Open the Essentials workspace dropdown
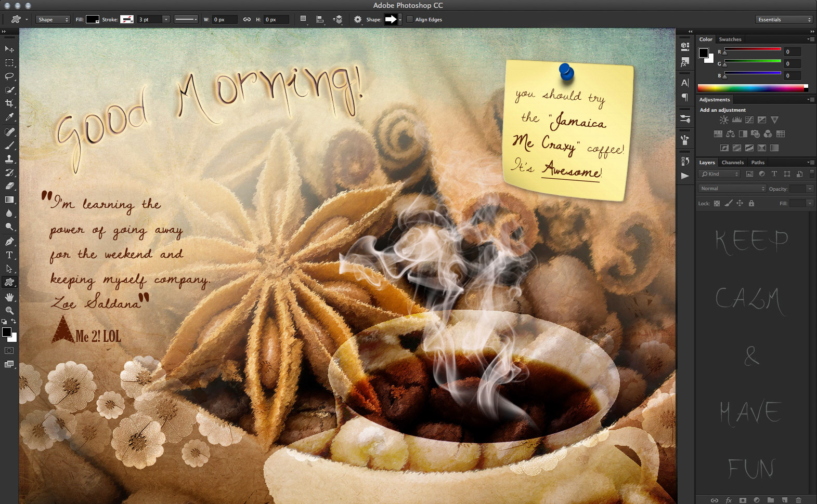 784,20
